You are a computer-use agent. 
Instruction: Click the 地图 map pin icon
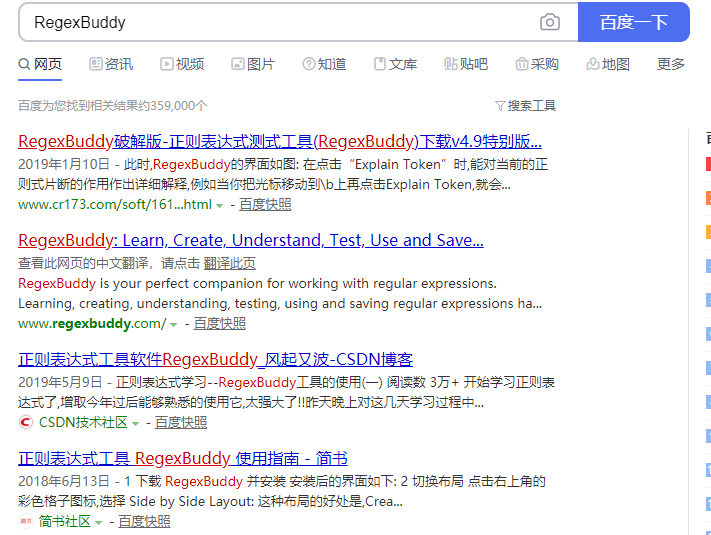(x=593, y=64)
